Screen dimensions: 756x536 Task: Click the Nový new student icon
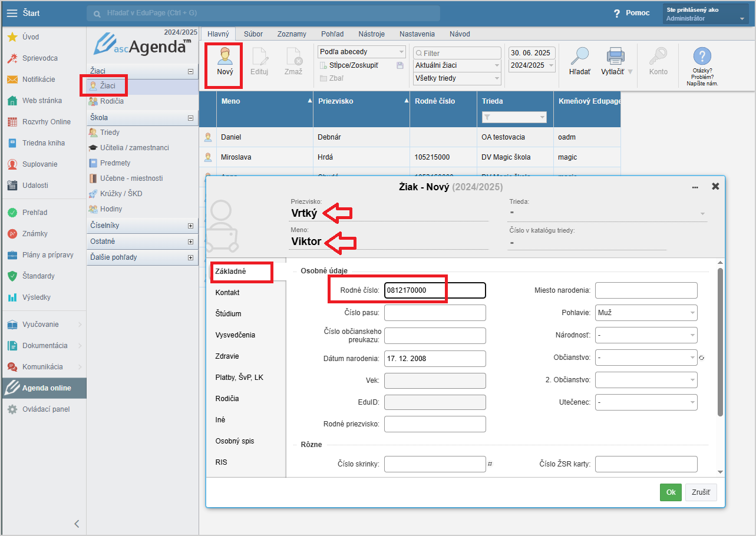point(225,57)
